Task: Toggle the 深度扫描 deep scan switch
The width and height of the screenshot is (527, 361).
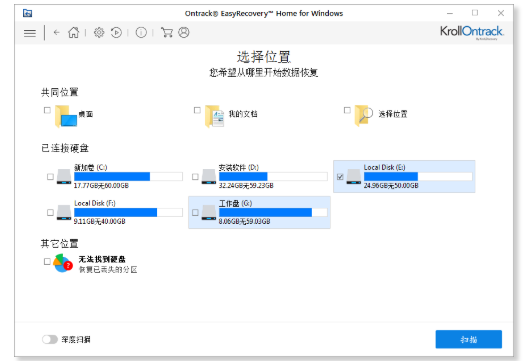Action: [x=50, y=339]
